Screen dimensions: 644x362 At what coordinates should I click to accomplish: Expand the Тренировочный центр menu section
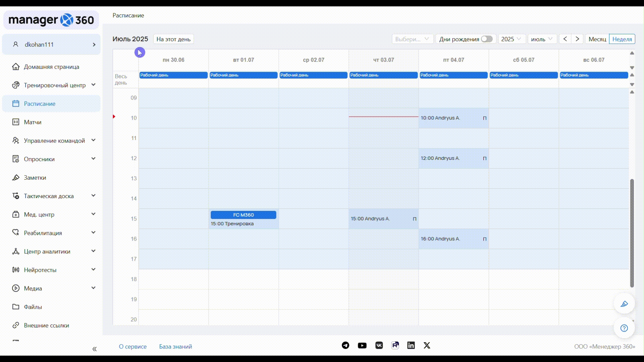[93, 85]
